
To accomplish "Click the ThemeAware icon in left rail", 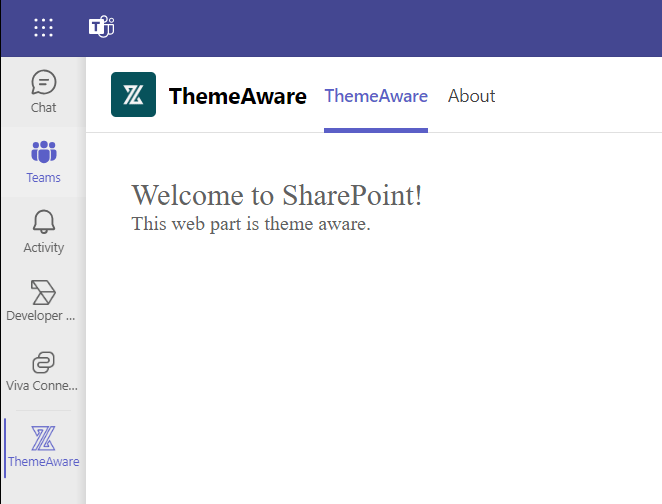I will click(43, 437).
